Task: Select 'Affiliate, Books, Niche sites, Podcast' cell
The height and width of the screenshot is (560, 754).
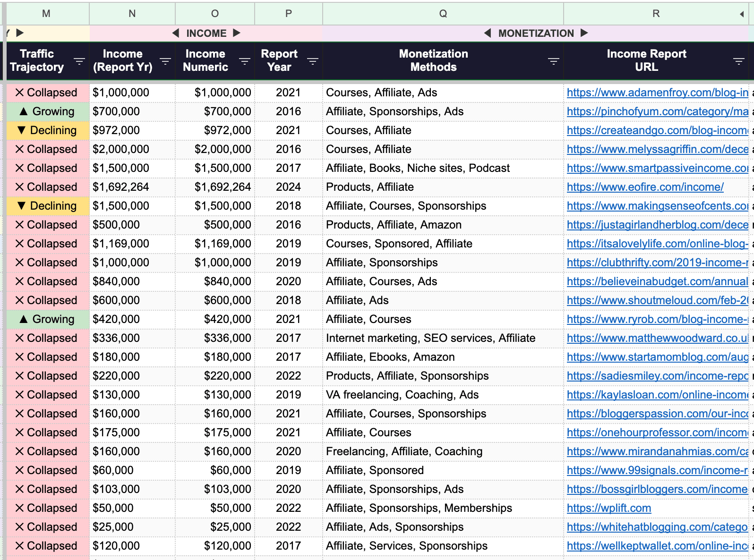Action: pyautogui.click(x=443, y=168)
